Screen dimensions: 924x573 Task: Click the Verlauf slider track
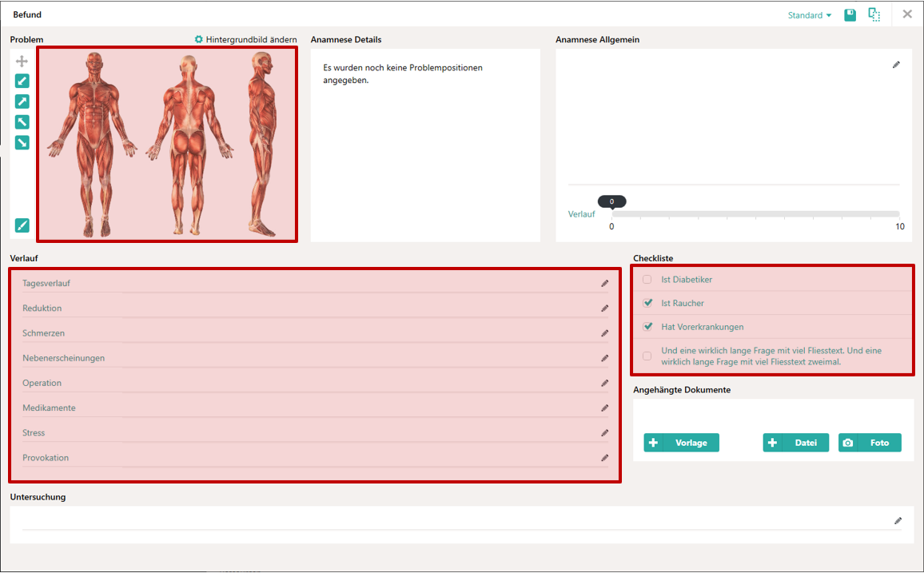[755, 214]
